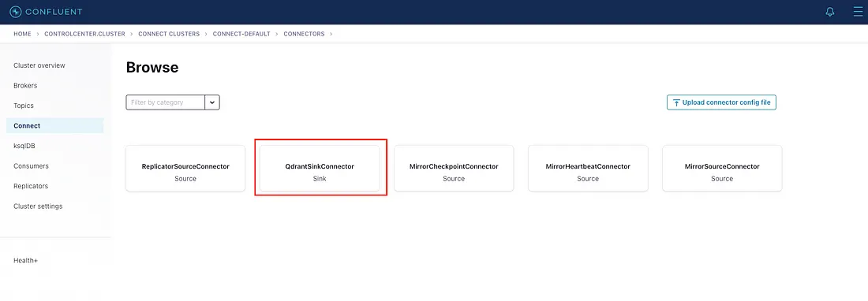
Task: Go to HOME breadcrumb
Action: [x=23, y=34]
